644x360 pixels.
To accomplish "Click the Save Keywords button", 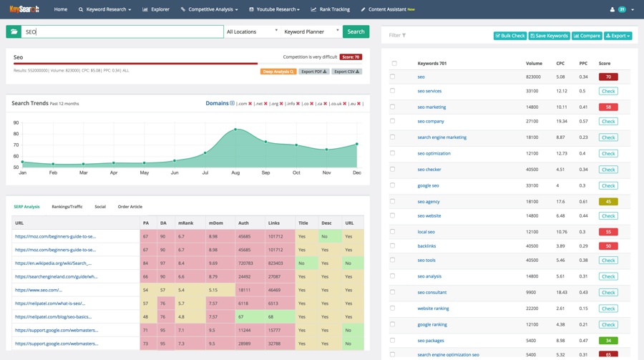I will (x=549, y=36).
